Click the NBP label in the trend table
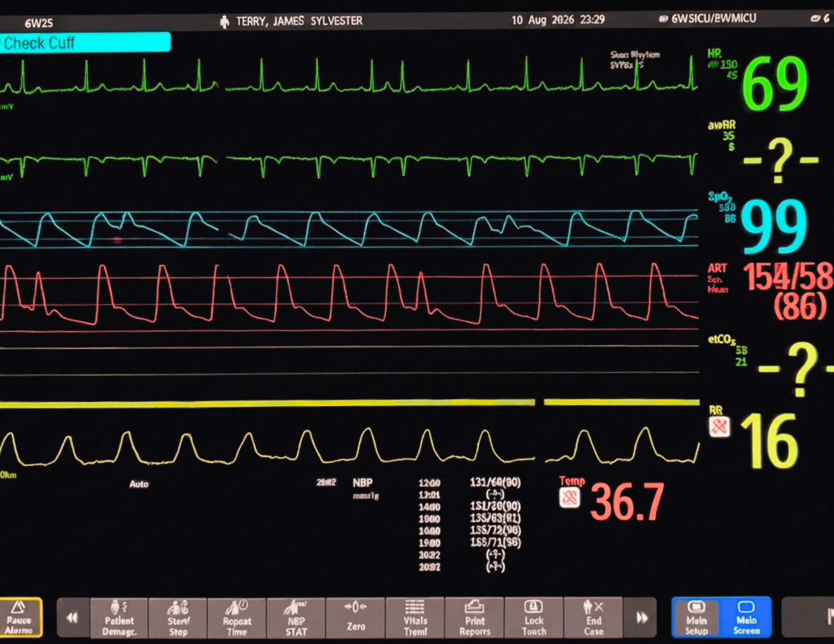This screenshot has width=834, height=644. click(x=362, y=483)
